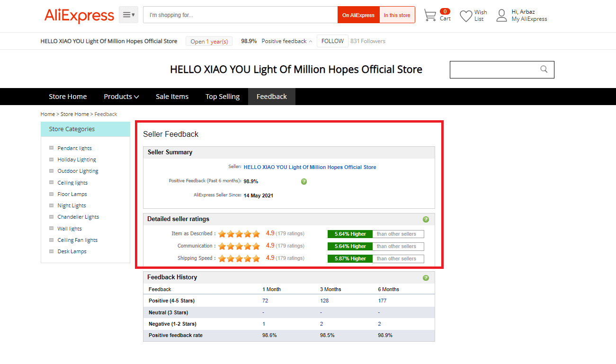
Task: Open My AliExpress link
Action: (529, 19)
